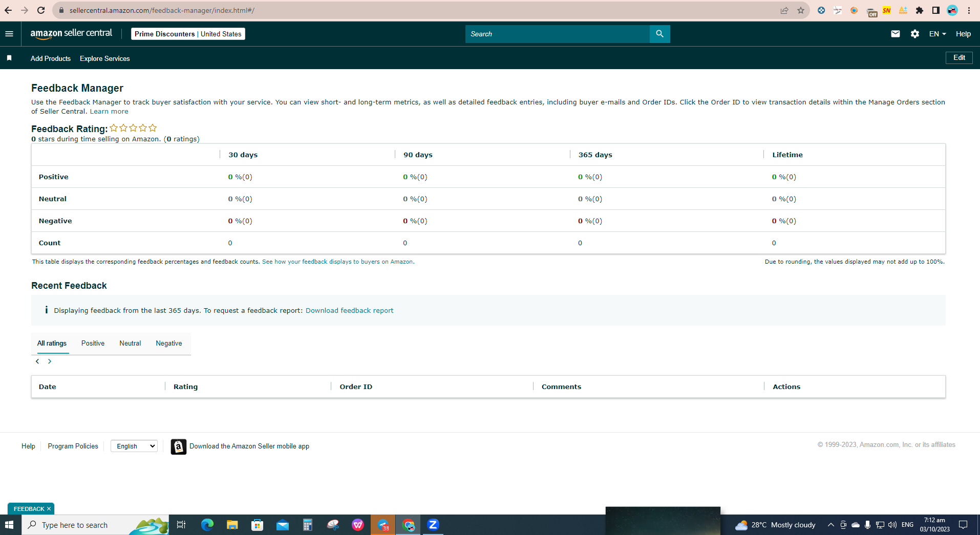Open the Chrome profile avatar
Screen dimensions: 980x535
coord(952,10)
